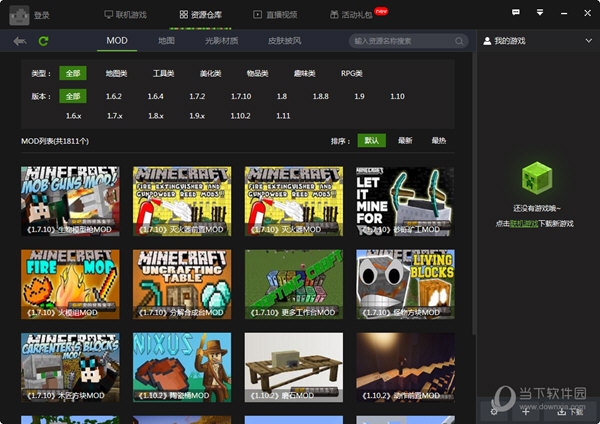
Task: Open the Let It Mine For You thumbnail
Action: (x=405, y=201)
